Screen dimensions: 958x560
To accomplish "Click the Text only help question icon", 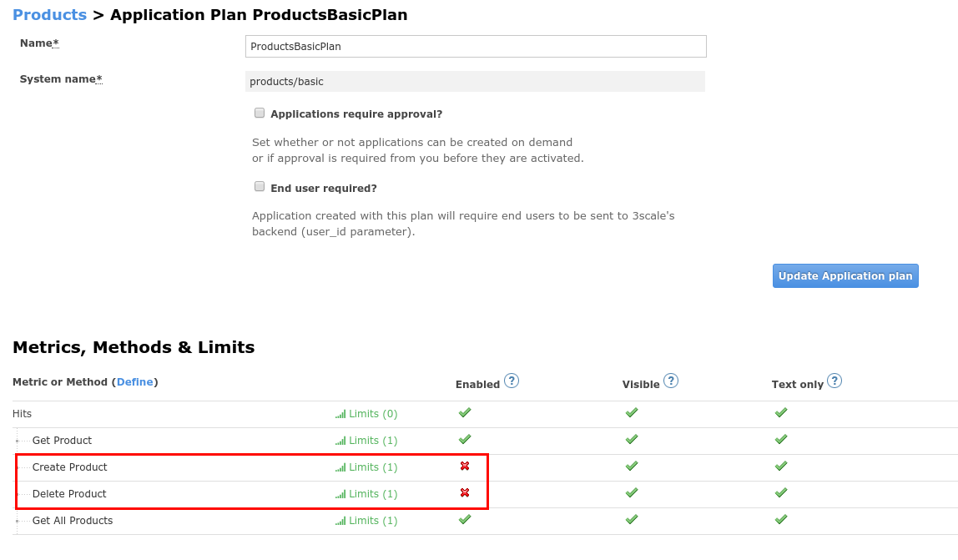I will 834,381.
